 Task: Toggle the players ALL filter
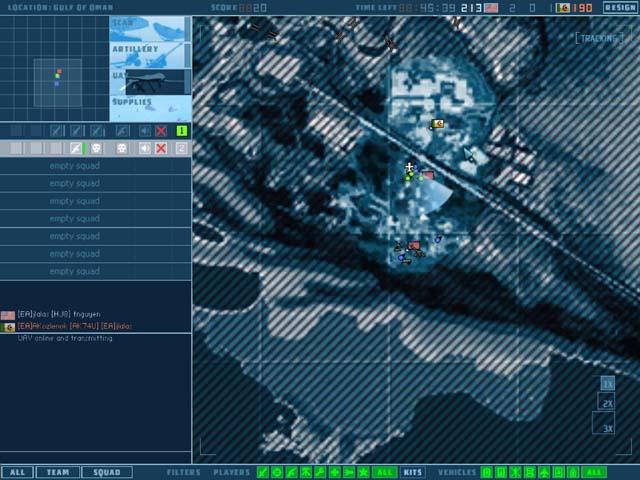point(384,472)
